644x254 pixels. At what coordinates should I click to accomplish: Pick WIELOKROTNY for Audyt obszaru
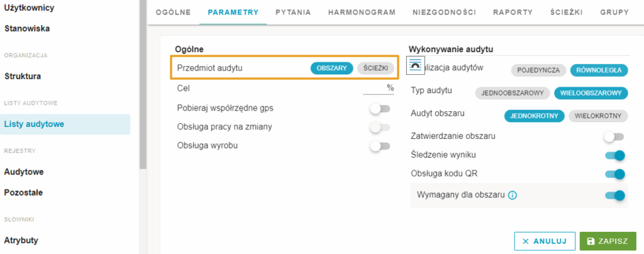[x=598, y=116]
